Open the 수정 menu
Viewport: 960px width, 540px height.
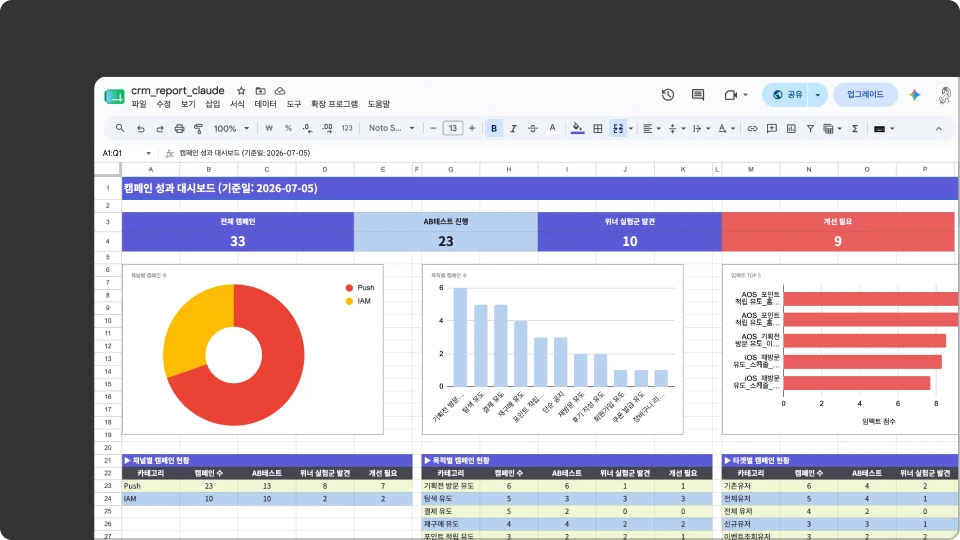(163, 104)
